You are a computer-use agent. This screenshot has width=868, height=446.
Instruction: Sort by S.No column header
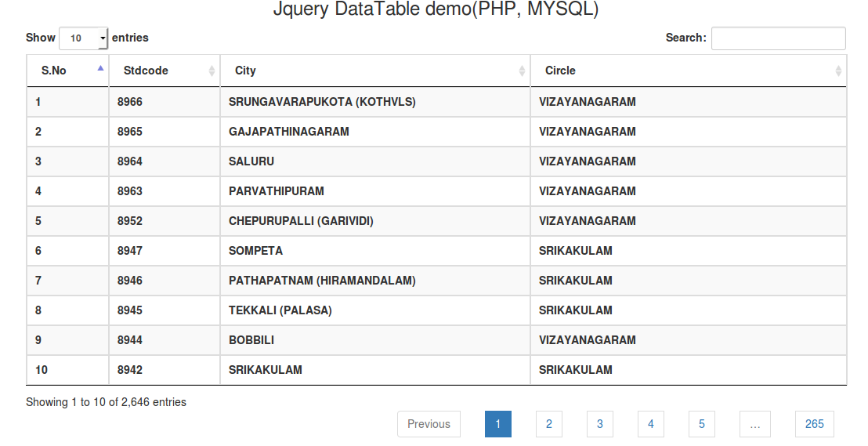67,71
